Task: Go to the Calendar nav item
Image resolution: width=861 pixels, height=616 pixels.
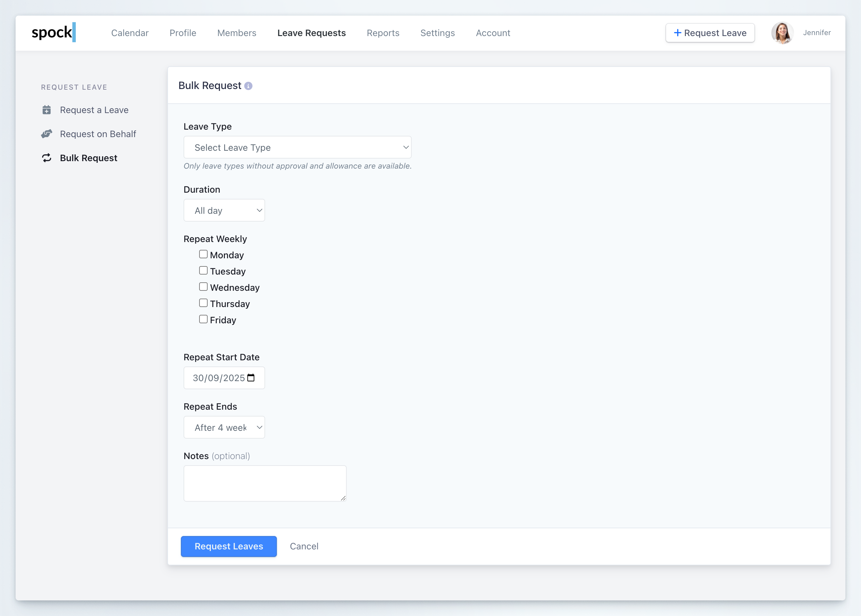Action: coord(130,33)
